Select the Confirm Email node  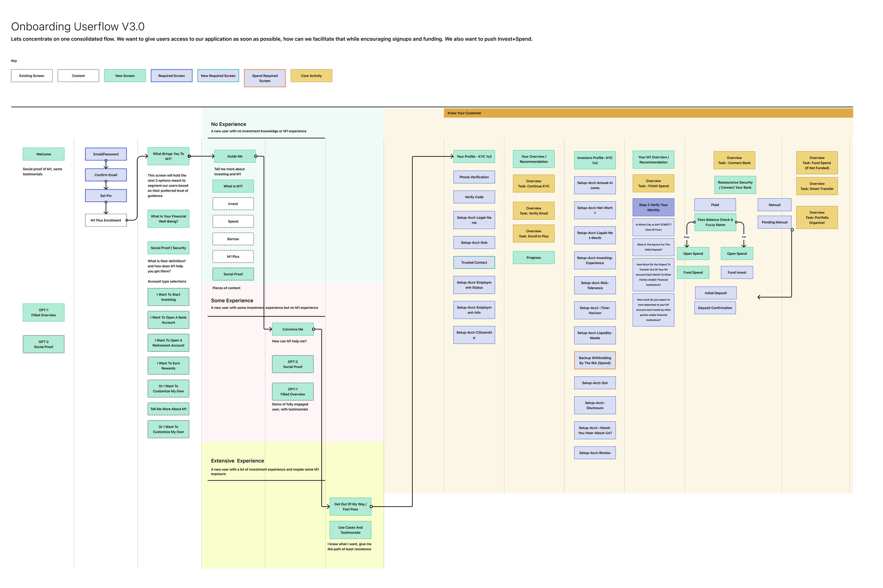tap(106, 175)
